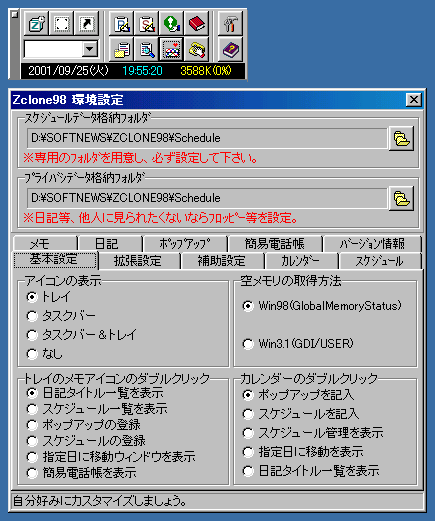Select 簡易電話帳を表示 radio option
This screenshot has width=435, height=521.
click(81, 472)
